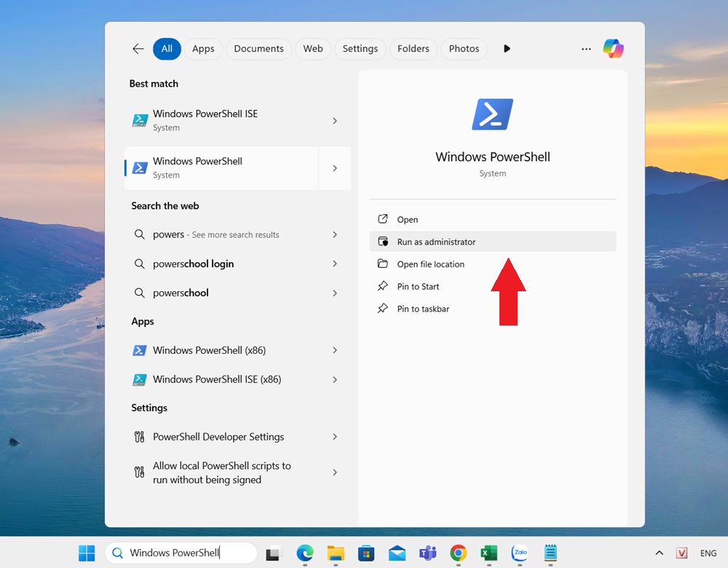The width and height of the screenshot is (728, 568).
Task: Open Copilot from the search panel
Action: (x=613, y=49)
